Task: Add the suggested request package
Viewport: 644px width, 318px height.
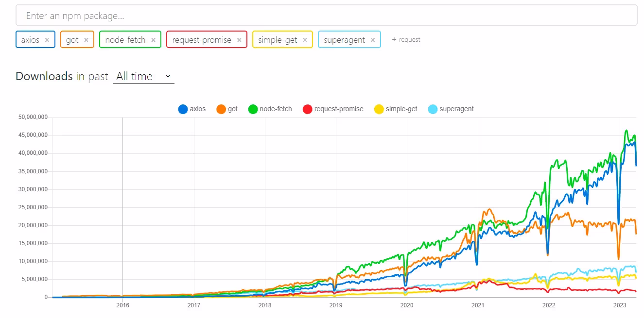Action: click(406, 40)
